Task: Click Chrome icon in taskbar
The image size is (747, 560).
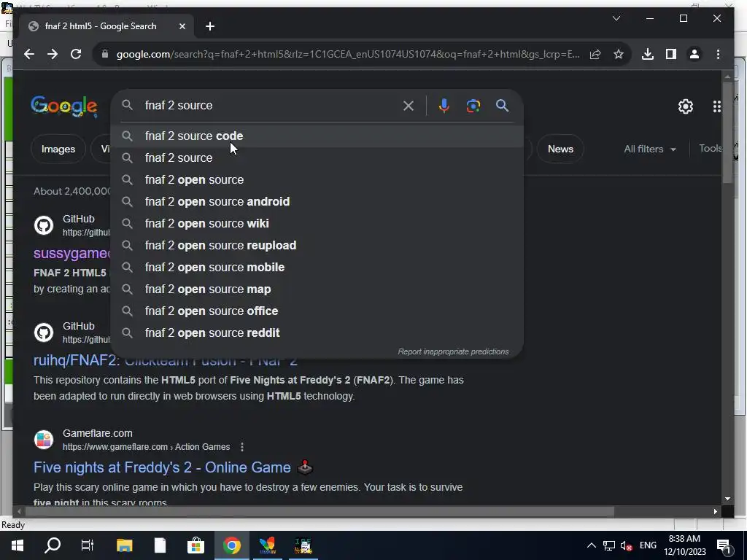Action: [231, 545]
